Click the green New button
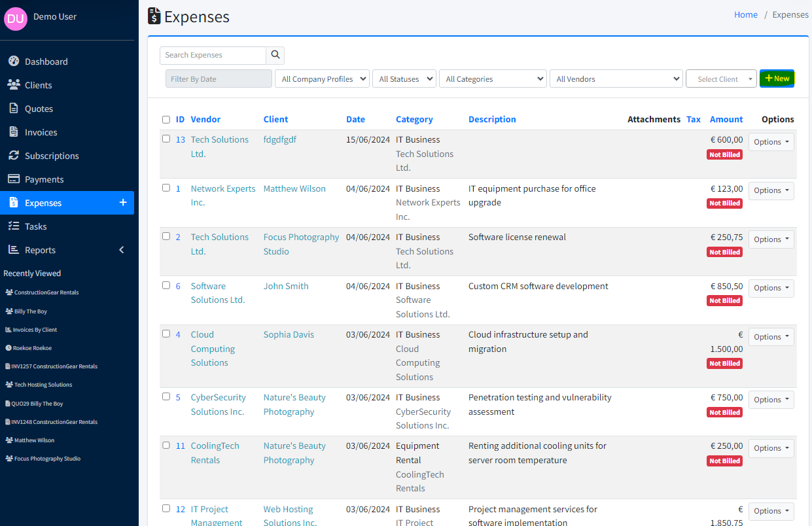 [x=777, y=79]
